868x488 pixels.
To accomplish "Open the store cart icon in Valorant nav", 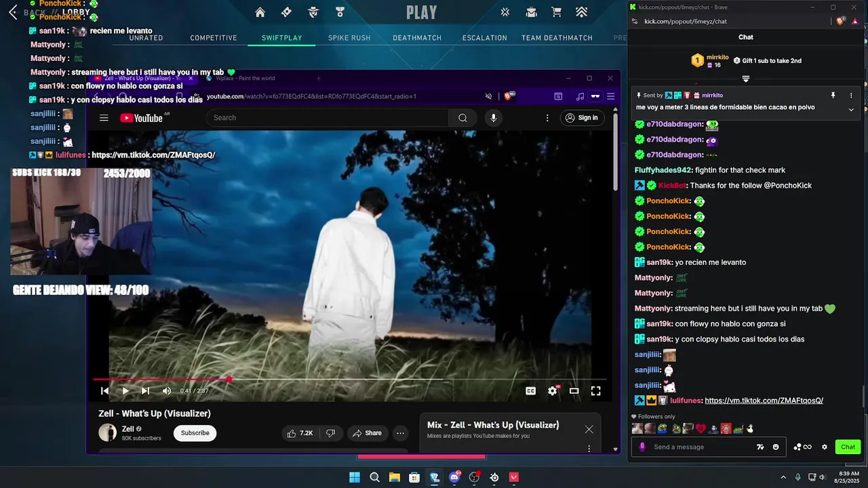I will 557,12.
